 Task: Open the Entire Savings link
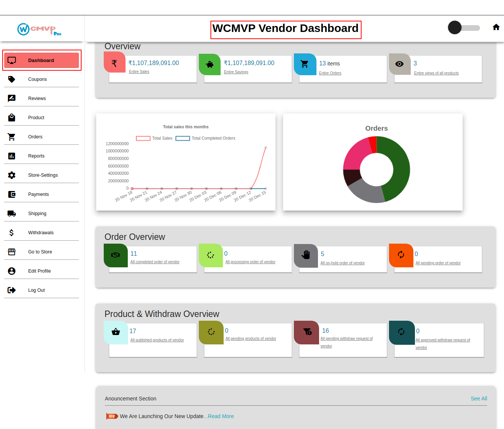click(x=236, y=72)
